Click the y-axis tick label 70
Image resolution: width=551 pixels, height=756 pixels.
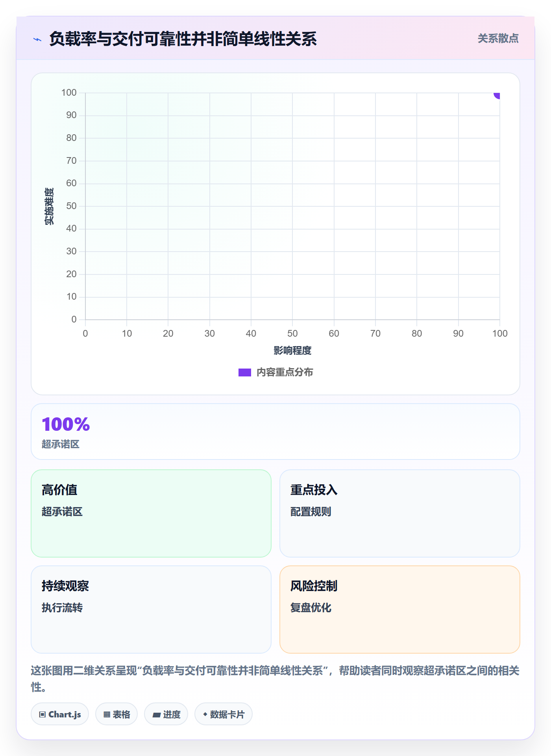(x=71, y=161)
